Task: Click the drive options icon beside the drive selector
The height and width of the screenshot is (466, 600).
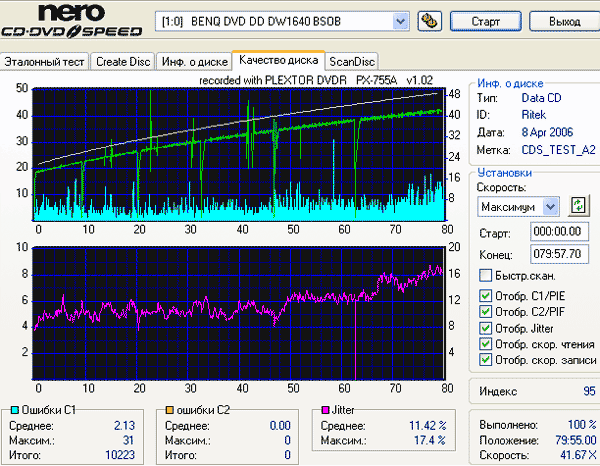Action: point(430,21)
